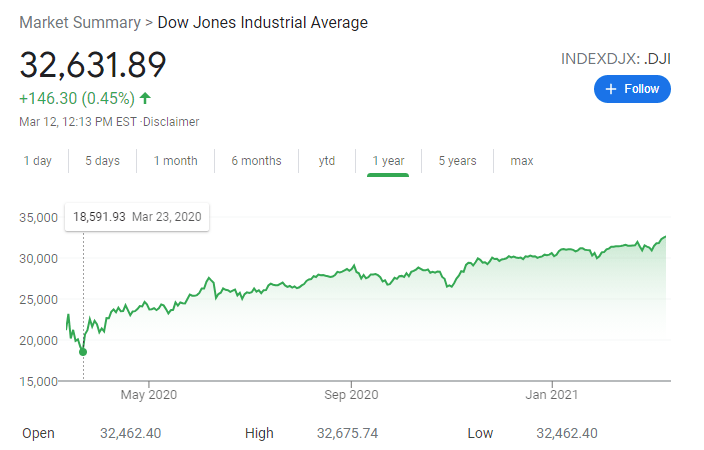704x450 pixels.
Task: Open the Market Summary breadcrumb link
Action: click(80, 22)
